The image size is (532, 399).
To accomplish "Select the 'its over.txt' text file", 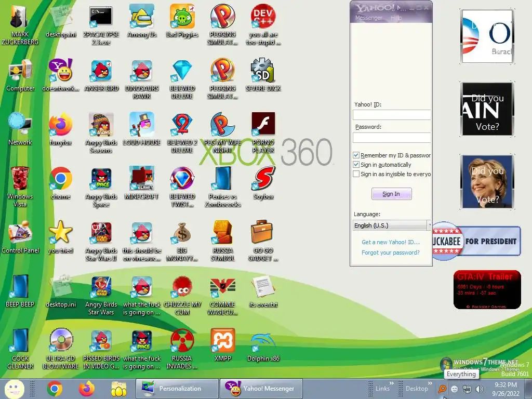I will pos(263,291).
